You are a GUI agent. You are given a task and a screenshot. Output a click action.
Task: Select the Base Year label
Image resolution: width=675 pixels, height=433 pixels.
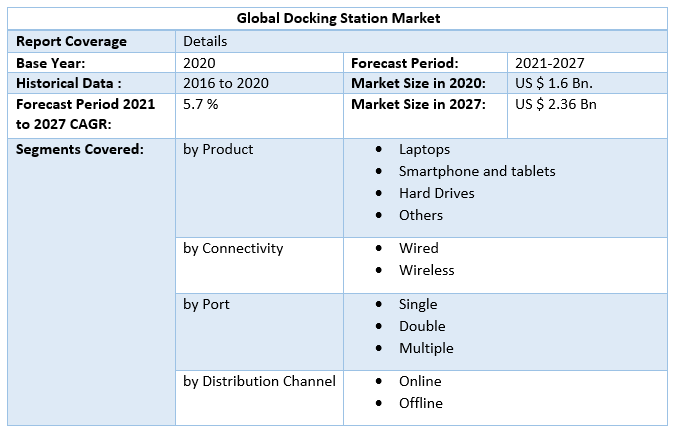click(50, 62)
